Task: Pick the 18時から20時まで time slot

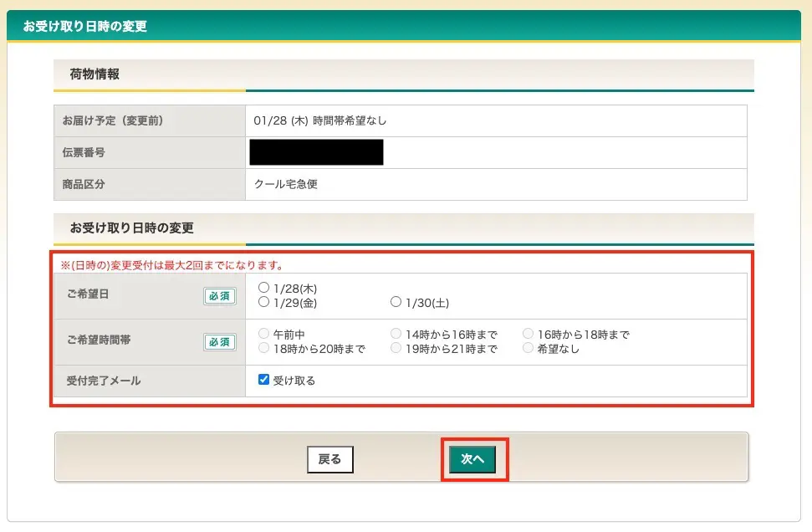Action: [264, 349]
